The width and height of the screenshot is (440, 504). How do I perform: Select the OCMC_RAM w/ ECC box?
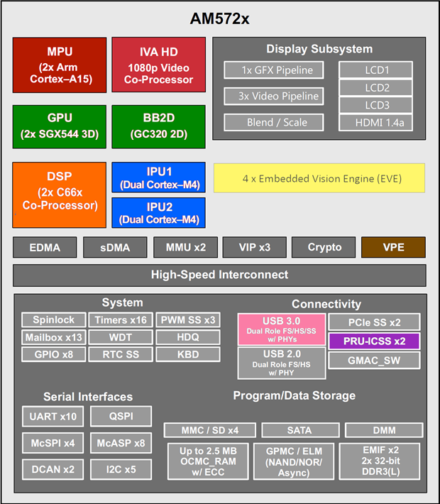[208, 461]
